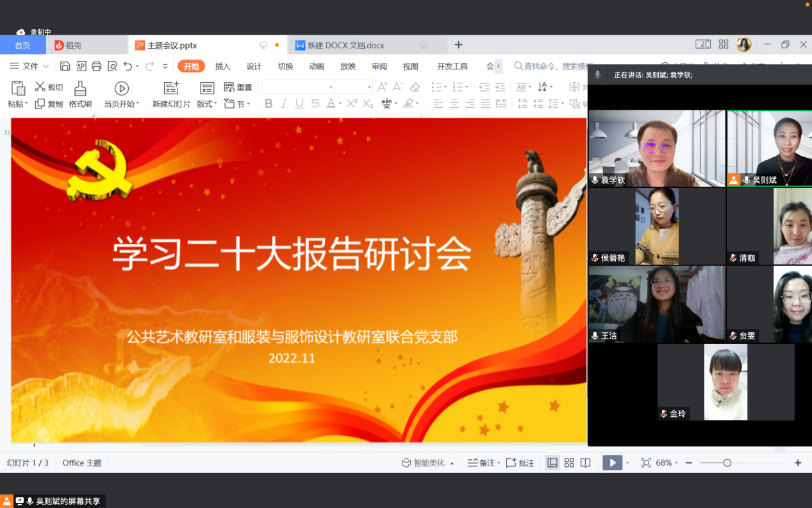812x508 pixels.
Task: Open a new document tab with plus
Action: [458, 45]
